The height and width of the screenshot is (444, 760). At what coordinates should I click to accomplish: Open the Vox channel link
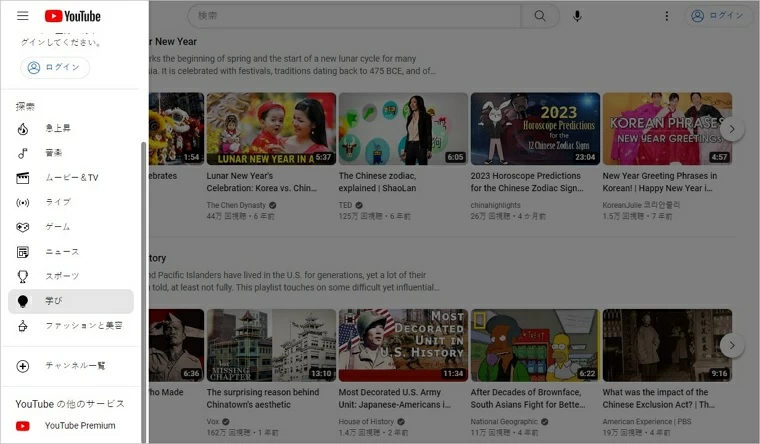coord(213,422)
